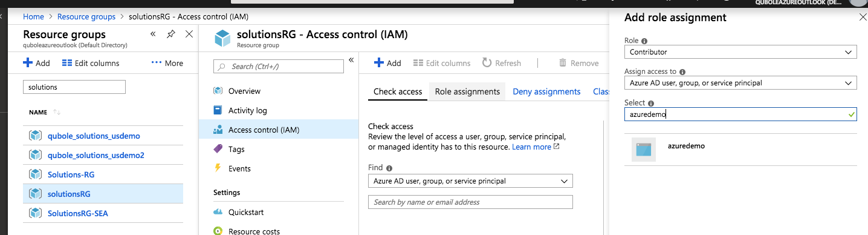Click the azuredemo application thumbnail
Image resolution: width=868 pixels, height=235 pixels.
click(x=644, y=150)
